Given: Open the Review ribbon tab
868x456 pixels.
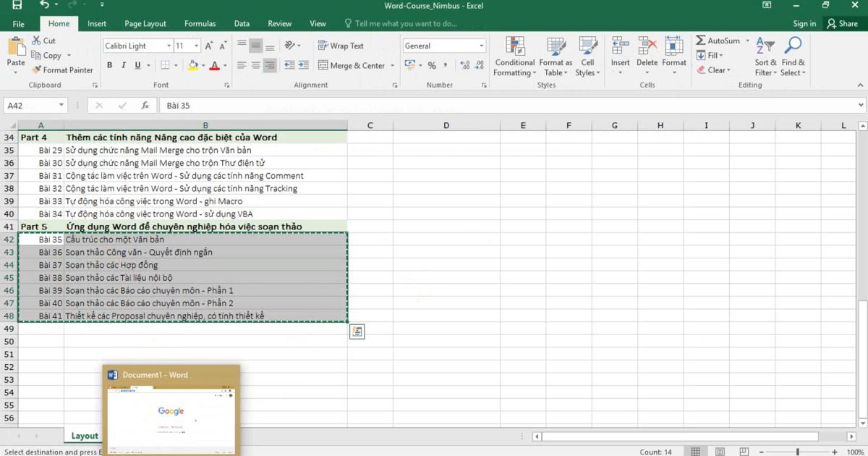Looking at the screenshot, I should pyautogui.click(x=279, y=23).
